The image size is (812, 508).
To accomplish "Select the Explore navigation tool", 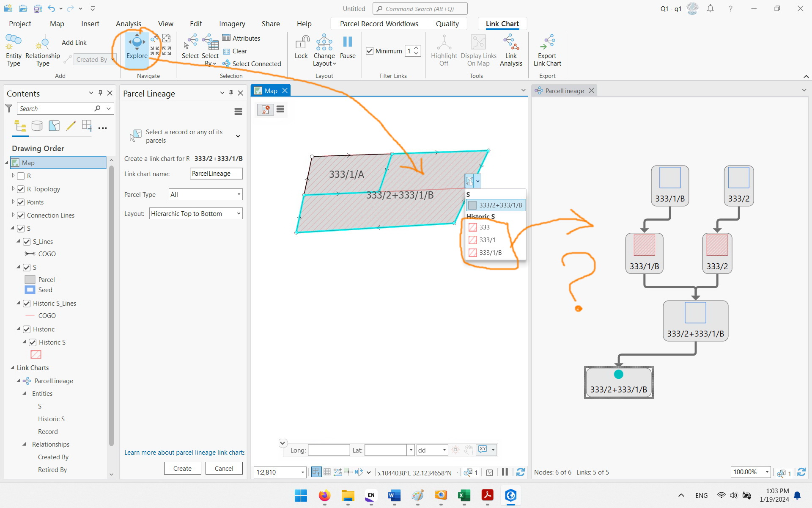I will (136, 47).
